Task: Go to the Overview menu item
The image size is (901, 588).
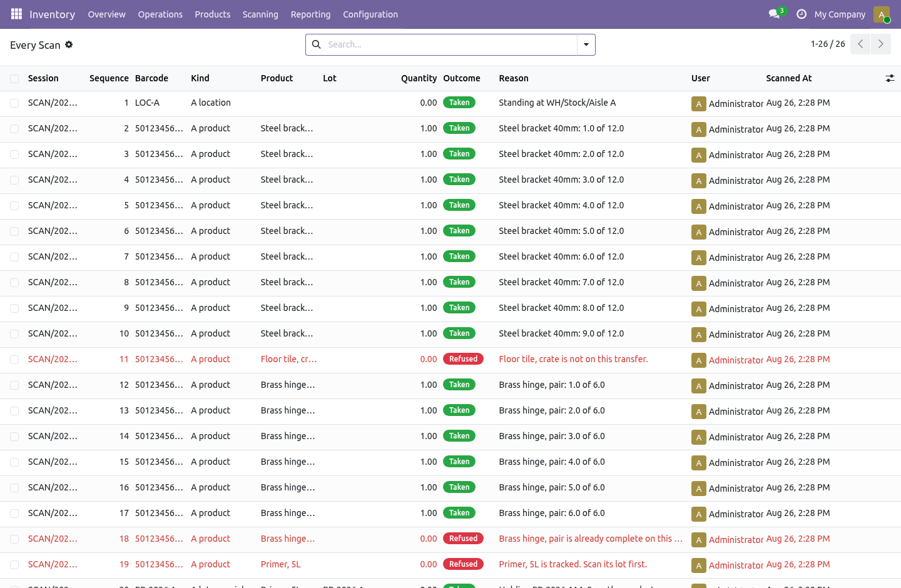Action: click(106, 14)
